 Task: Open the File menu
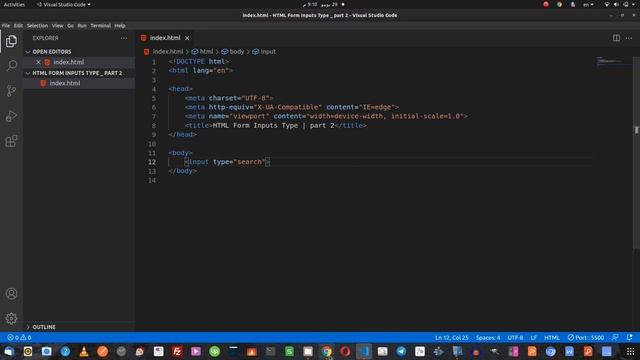click(6, 26)
